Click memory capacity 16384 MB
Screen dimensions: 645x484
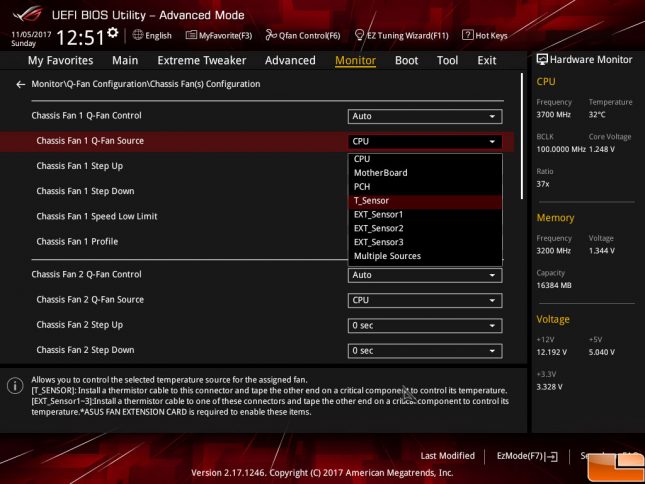click(554, 285)
